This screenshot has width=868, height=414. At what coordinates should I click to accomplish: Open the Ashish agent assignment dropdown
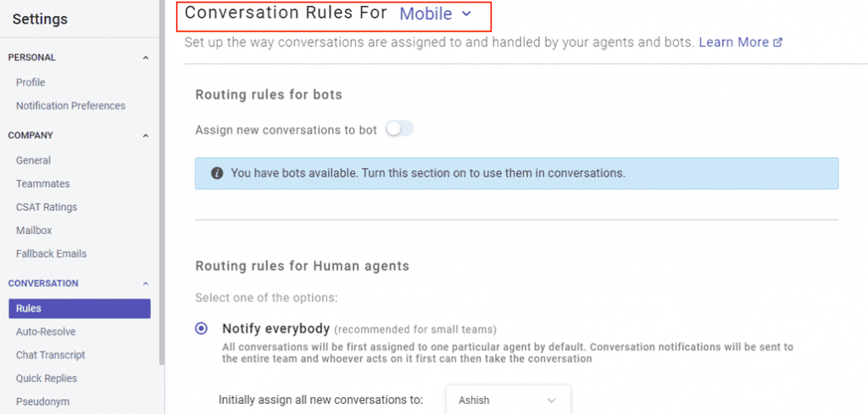(509, 400)
